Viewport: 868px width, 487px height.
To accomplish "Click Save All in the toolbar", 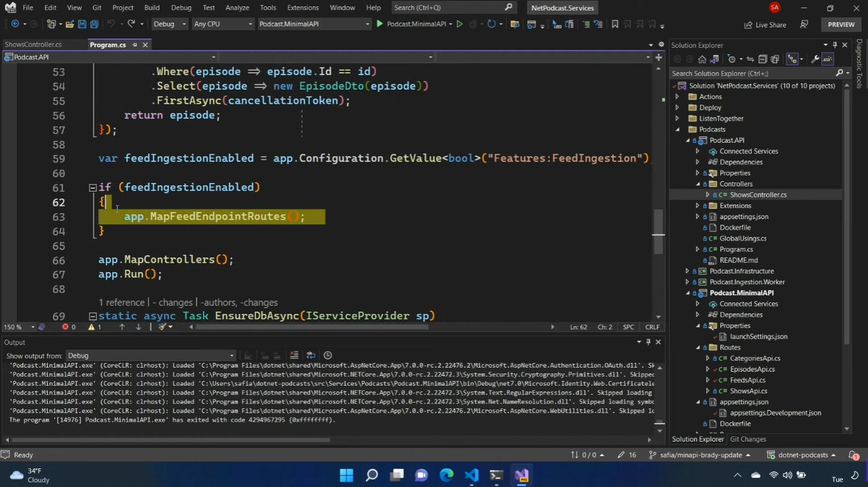I will pyautogui.click(x=94, y=24).
